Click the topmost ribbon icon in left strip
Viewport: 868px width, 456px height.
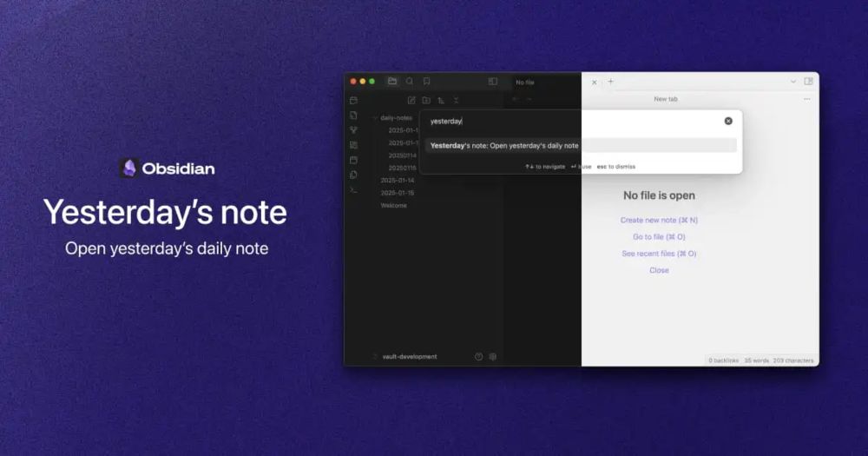[354, 100]
